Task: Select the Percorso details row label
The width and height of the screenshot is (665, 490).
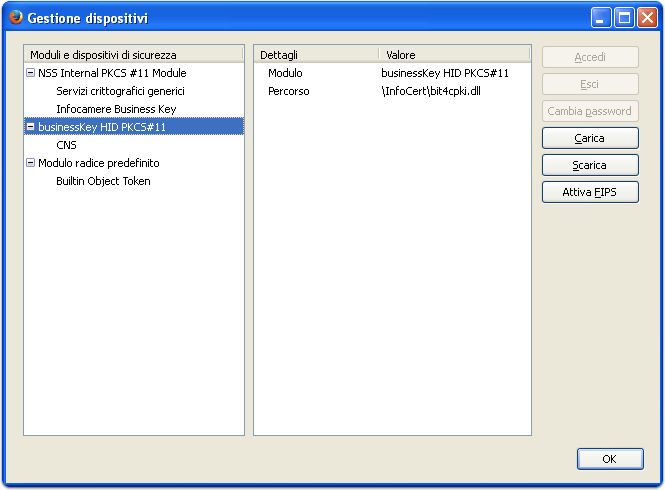Action: point(289,91)
